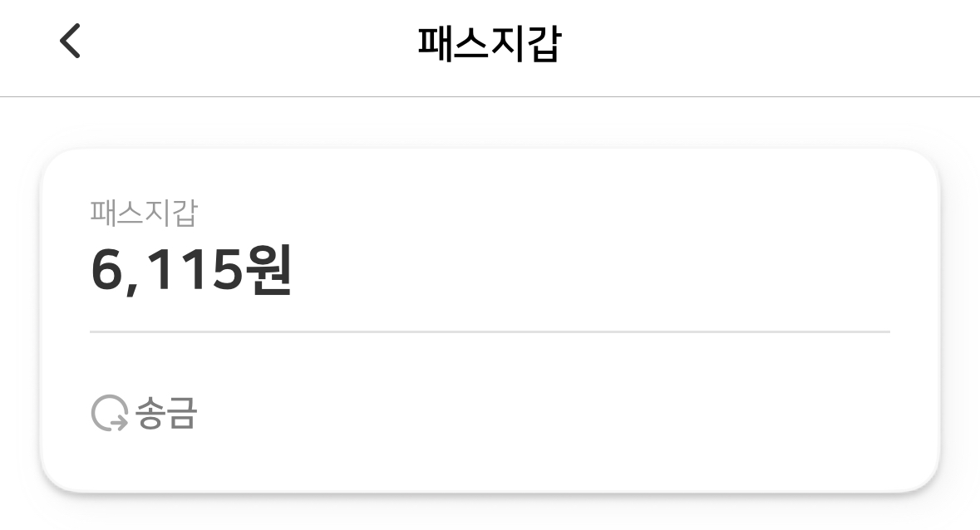980x530 pixels.
Task: Return to previous screen with back icon
Action: click(71, 42)
